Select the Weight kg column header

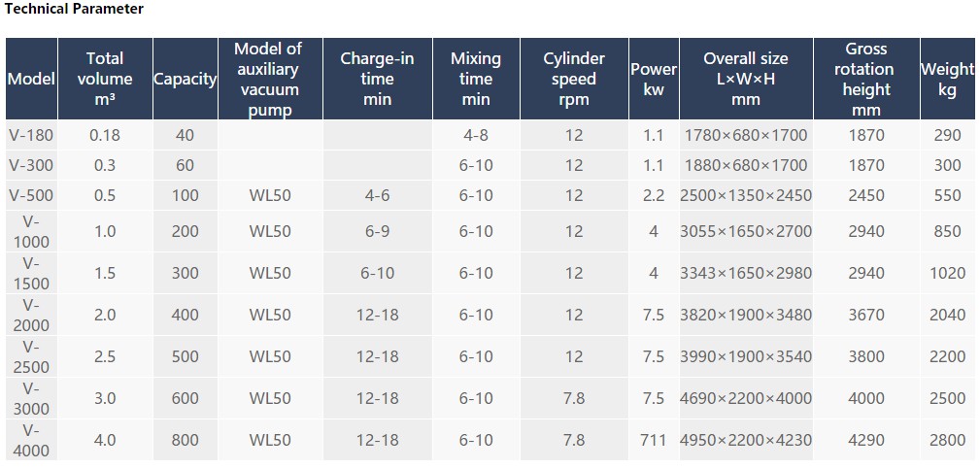coord(948,79)
